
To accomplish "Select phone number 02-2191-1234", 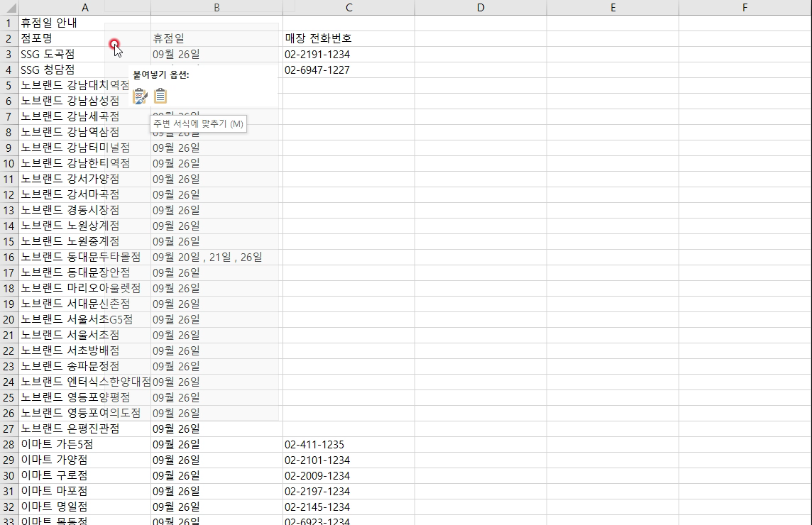I will point(349,55).
